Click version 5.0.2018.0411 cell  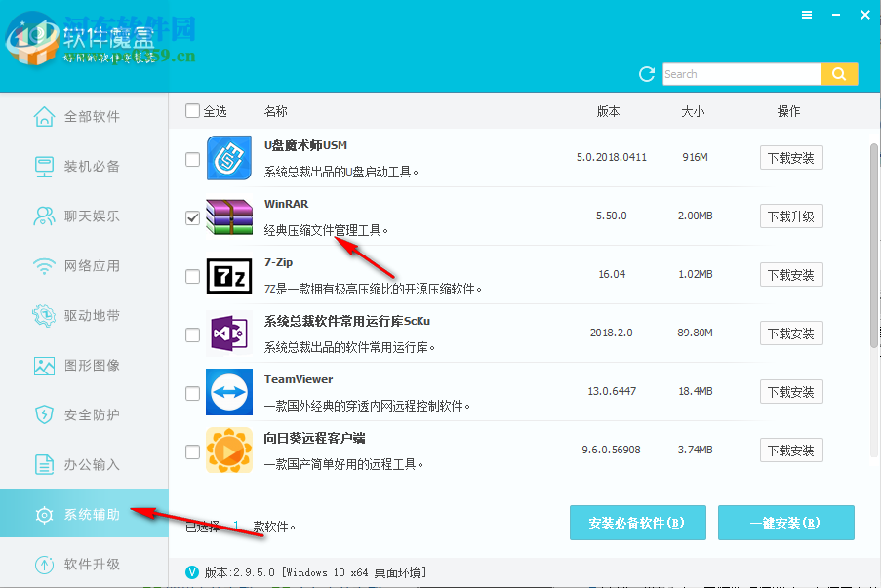point(612,157)
